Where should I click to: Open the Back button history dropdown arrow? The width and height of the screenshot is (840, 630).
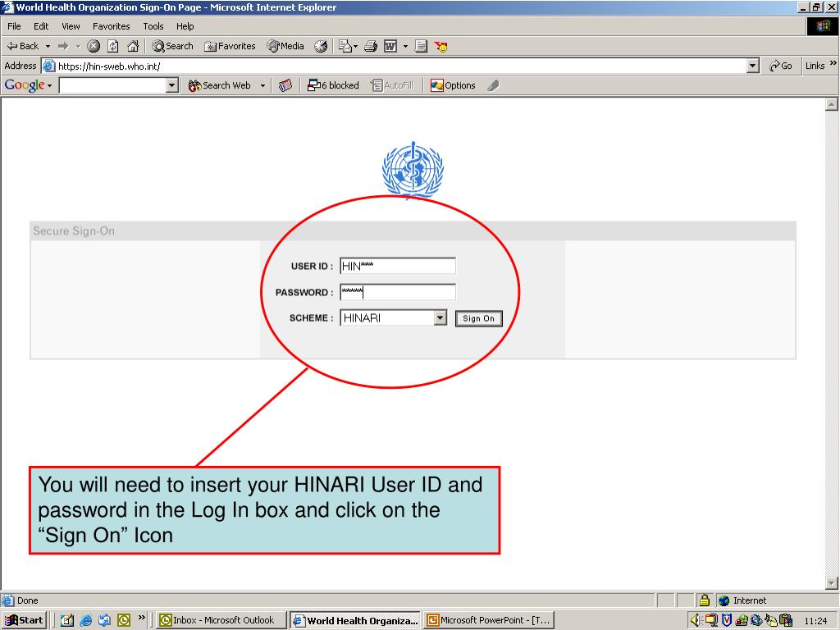click(x=48, y=46)
